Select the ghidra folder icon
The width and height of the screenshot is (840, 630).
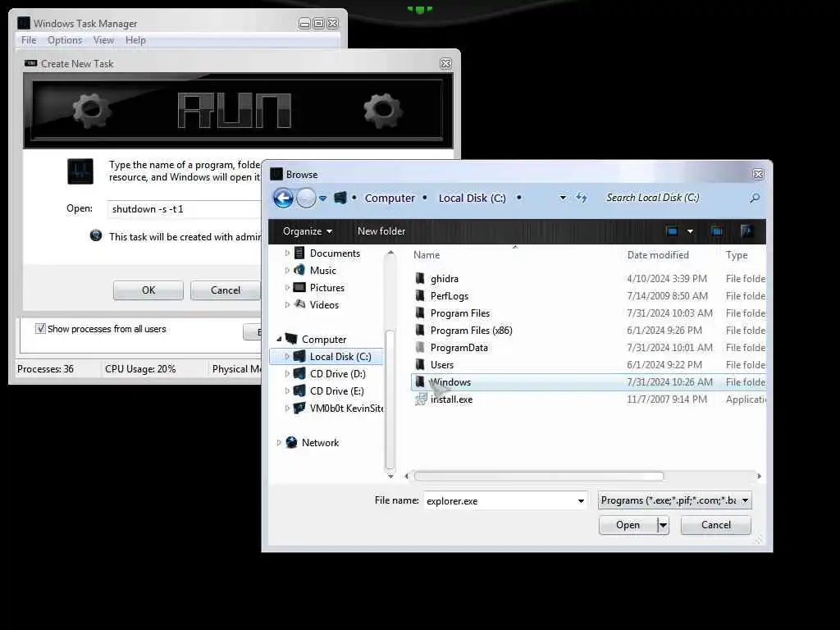click(420, 279)
